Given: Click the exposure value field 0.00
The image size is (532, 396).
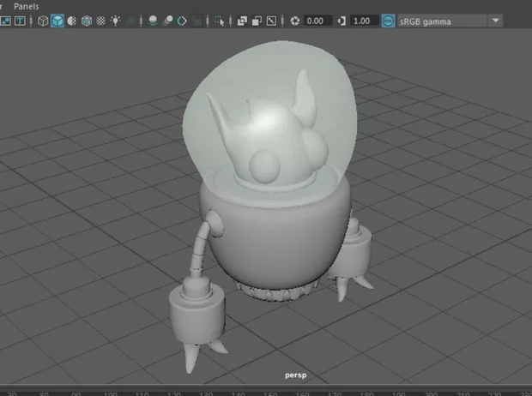Looking at the screenshot, I should click(316, 21).
